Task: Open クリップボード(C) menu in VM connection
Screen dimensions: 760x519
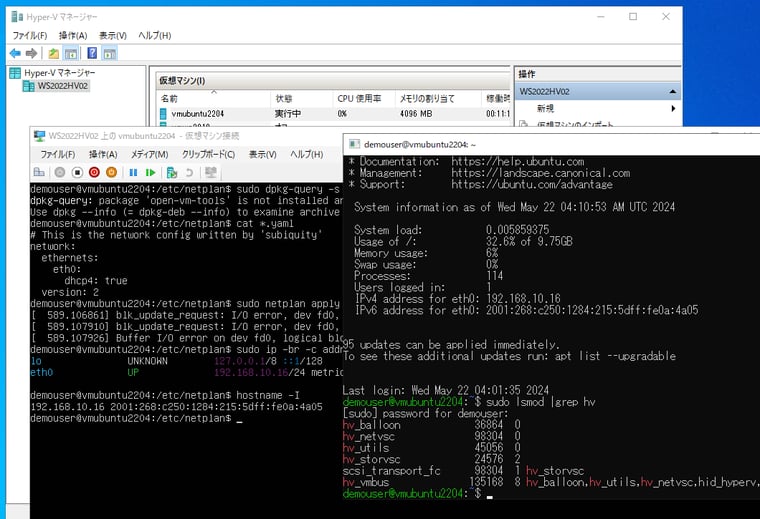Action: [208, 155]
